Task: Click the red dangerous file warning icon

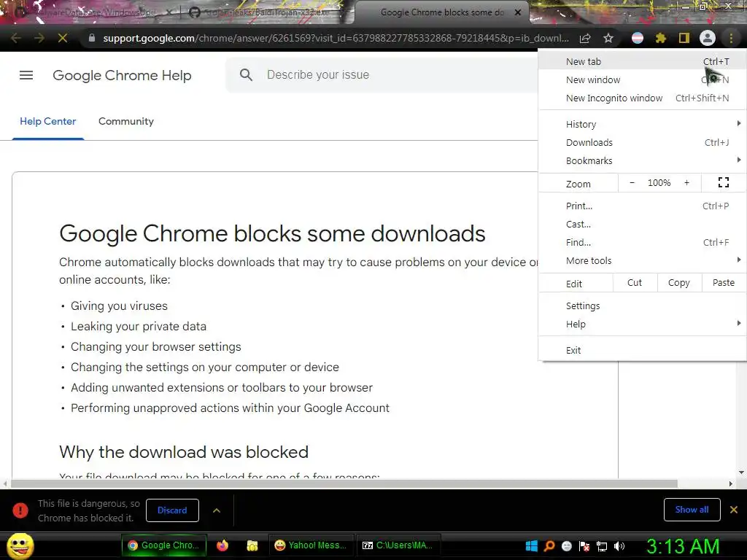Action: (x=20, y=510)
